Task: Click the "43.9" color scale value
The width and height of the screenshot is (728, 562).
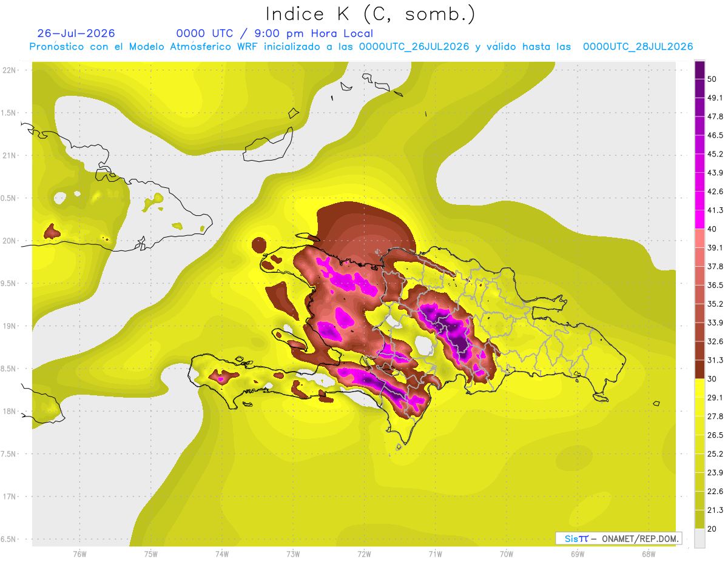Action: click(715, 173)
